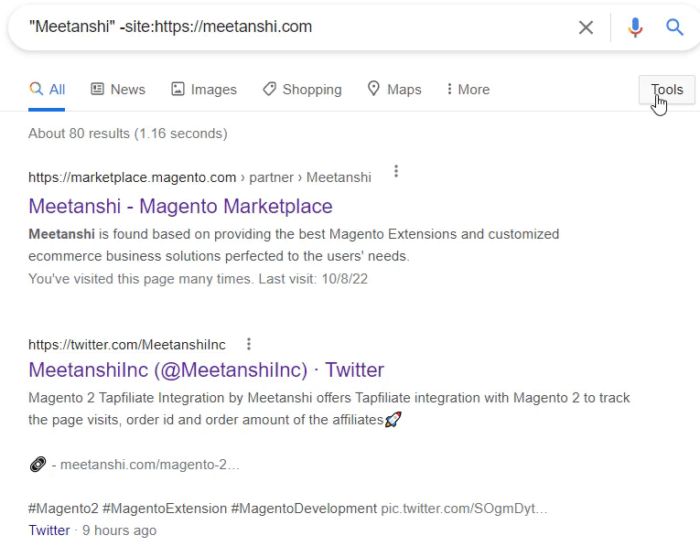
Task: Click the pic.twitter.com/SOgmDyt... link
Action: [x=464, y=508]
